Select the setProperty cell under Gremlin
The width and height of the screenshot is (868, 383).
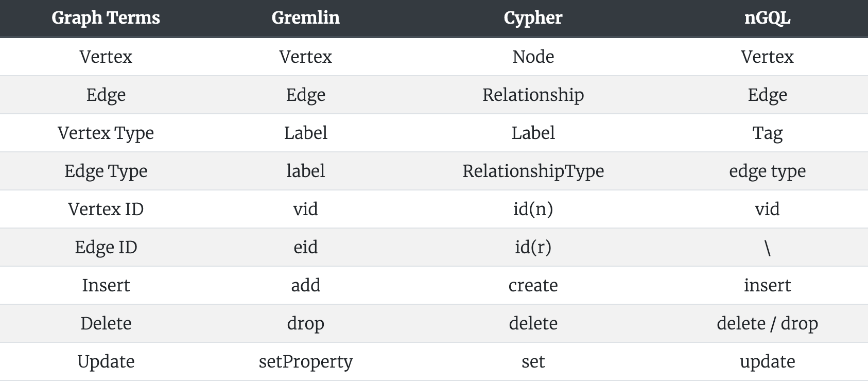point(305,361)
